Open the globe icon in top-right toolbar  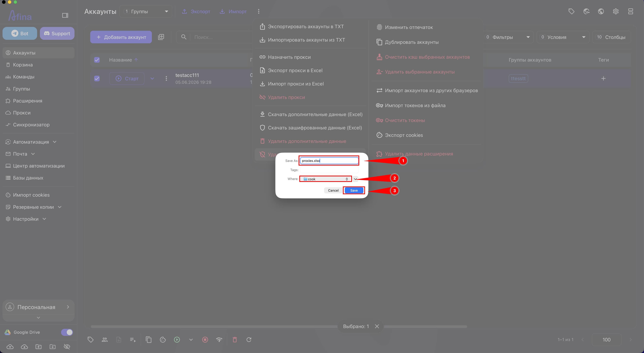click(601, 12)
